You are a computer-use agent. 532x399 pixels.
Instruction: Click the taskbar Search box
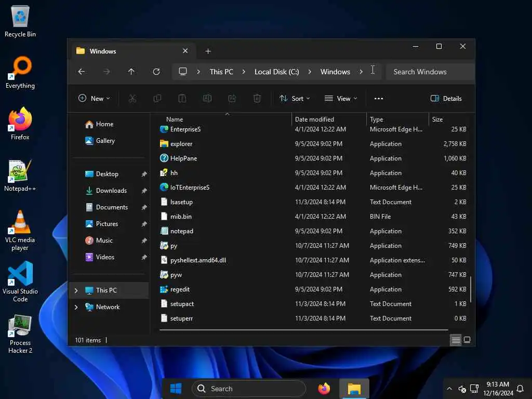click(249, 389)
